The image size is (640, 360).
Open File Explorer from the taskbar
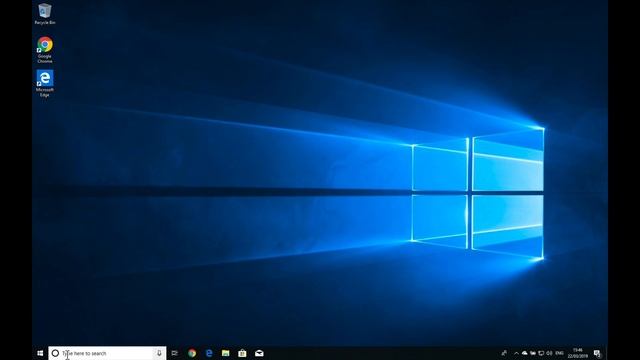click(225, 353)
